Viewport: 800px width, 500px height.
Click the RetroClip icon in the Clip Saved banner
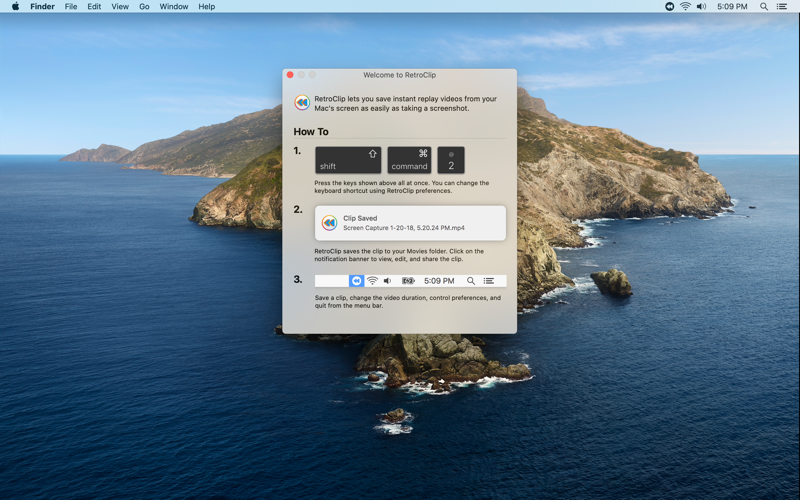pos(330,223)
